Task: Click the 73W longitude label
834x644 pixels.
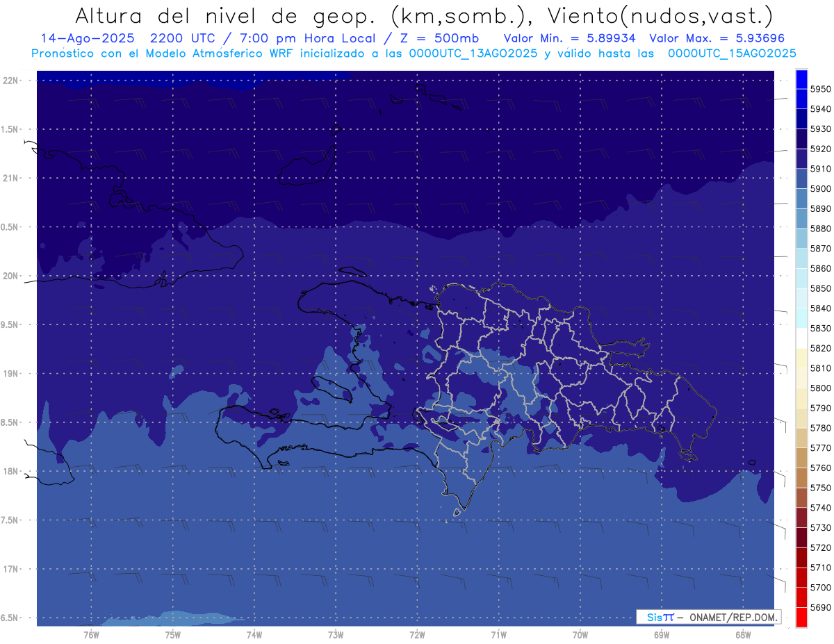Action: click(335, 635)
